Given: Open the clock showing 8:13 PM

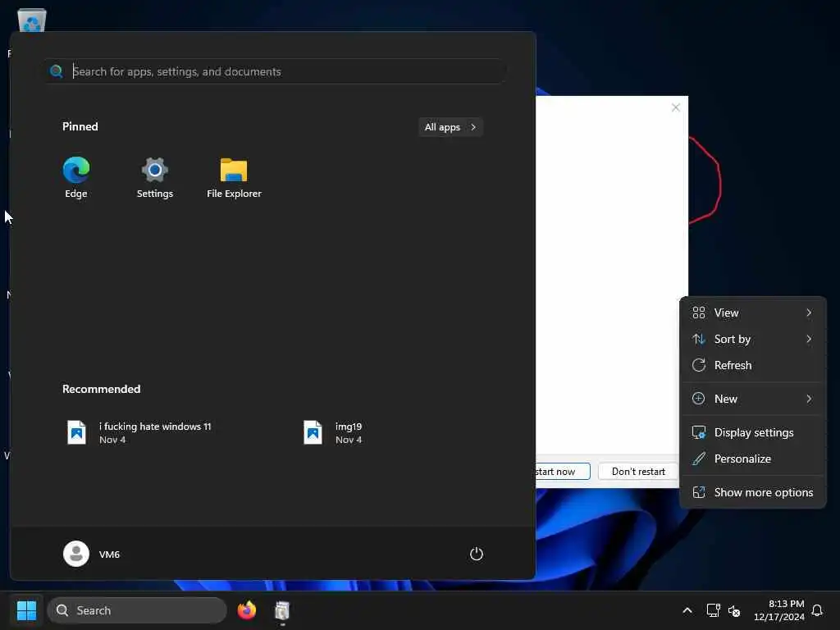Looking at the screenshot, I should click(x=779, y=610).
